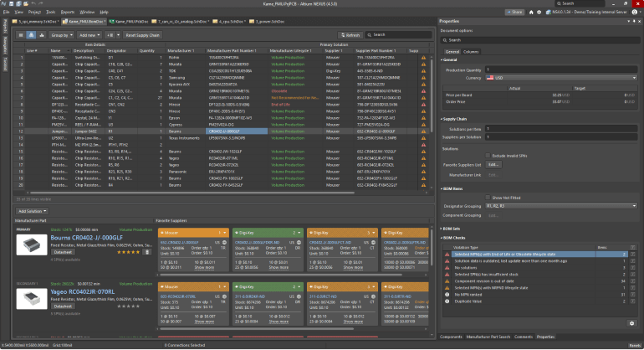Click Edit for Favorite Suppliers List

[x=493, y=164]
